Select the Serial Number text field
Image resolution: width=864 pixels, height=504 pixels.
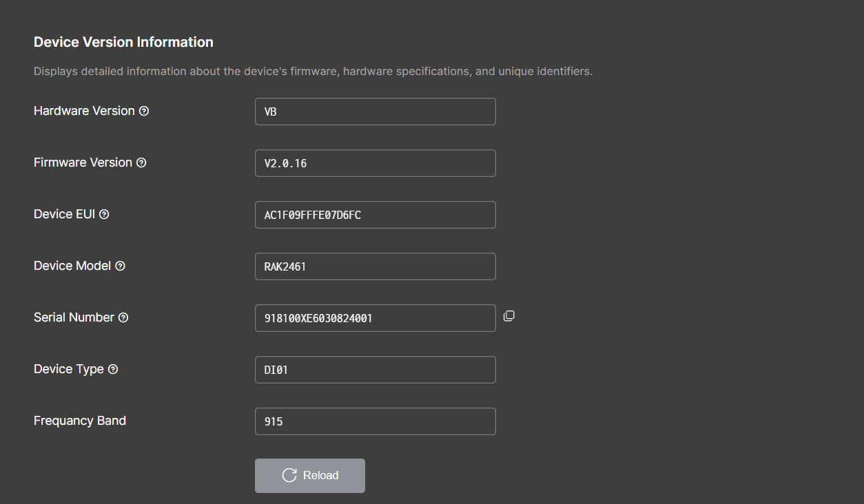(x=375, y=317)
